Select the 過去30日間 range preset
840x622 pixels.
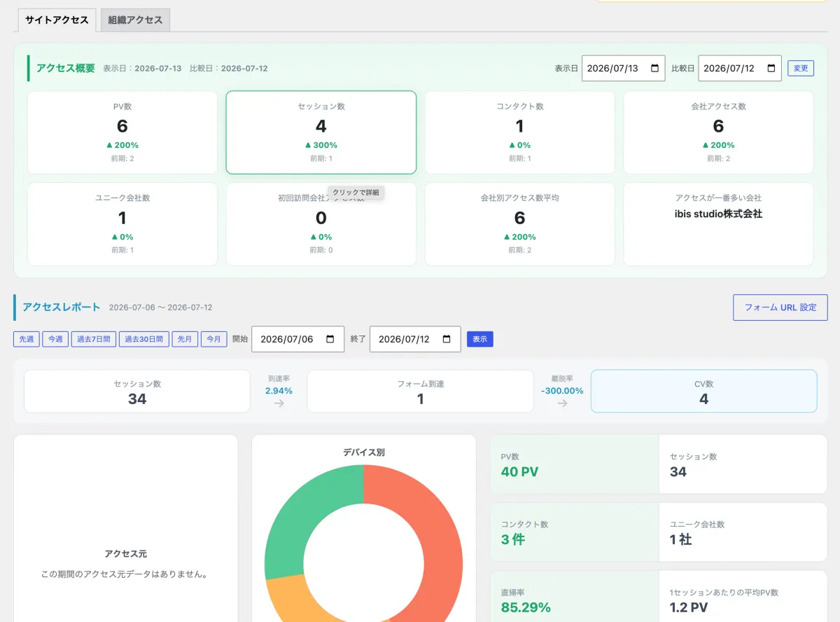tap(143, 339)
